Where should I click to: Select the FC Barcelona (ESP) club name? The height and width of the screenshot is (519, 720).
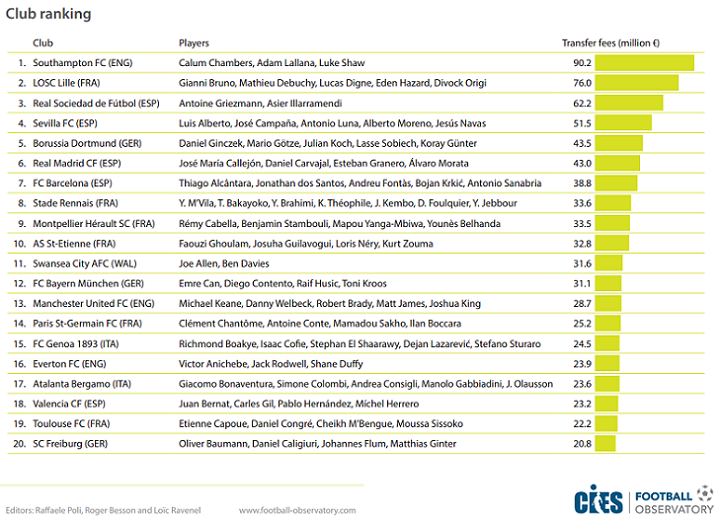click(x=73, y=183)
